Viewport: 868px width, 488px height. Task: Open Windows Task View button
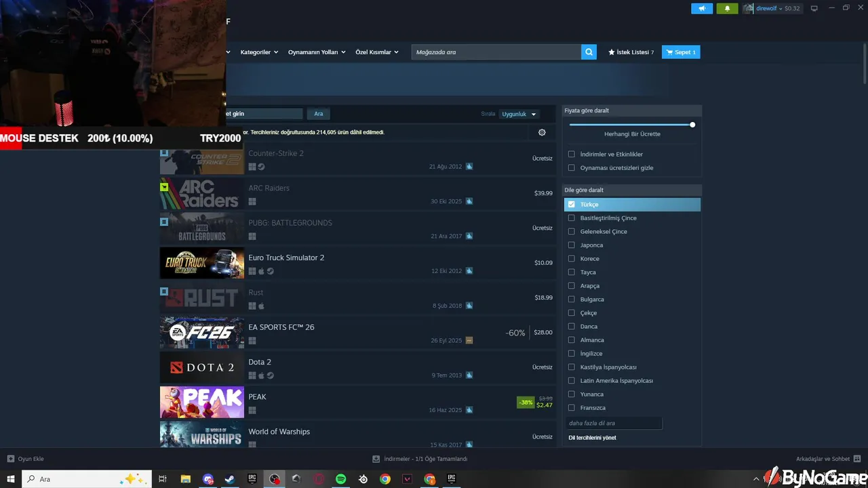tap(163, 479)
